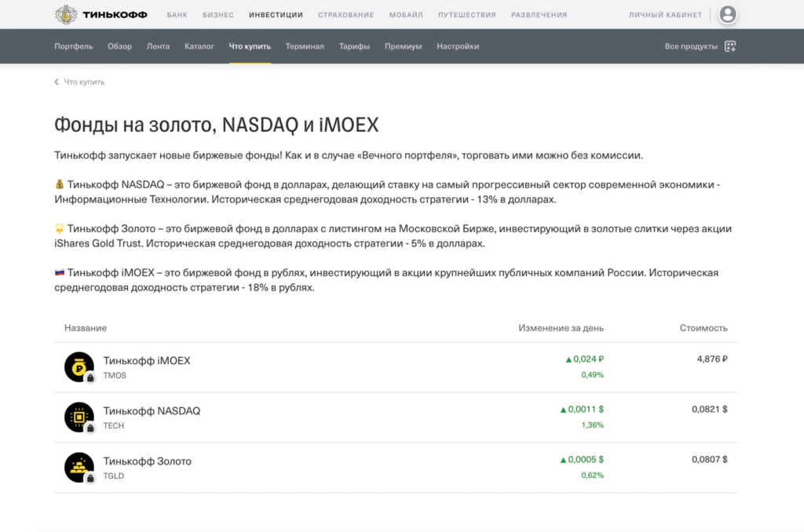The height and width of the screenshot is (532, 804).
Task: Open the all products grid icon
Action: 730,46
